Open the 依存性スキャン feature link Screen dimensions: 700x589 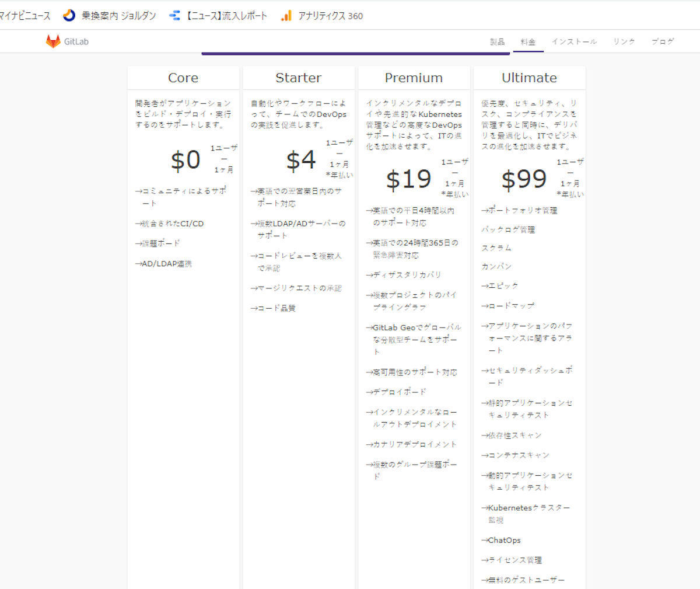click(512, 435)
